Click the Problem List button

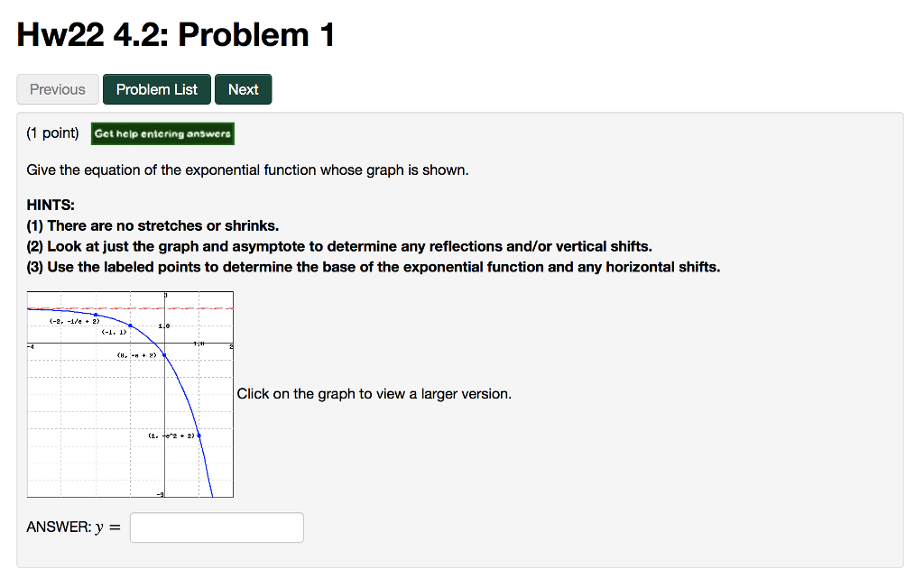(156, 88)
